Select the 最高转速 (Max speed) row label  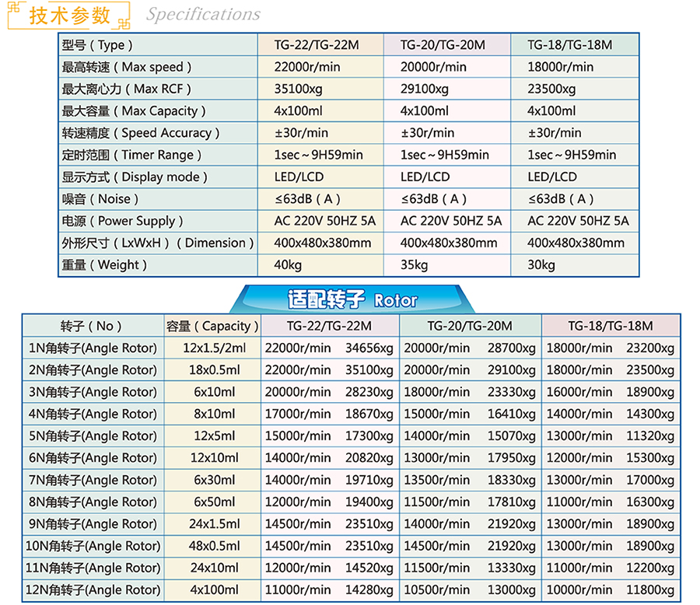pyautogui.click(x=127, y=67)
